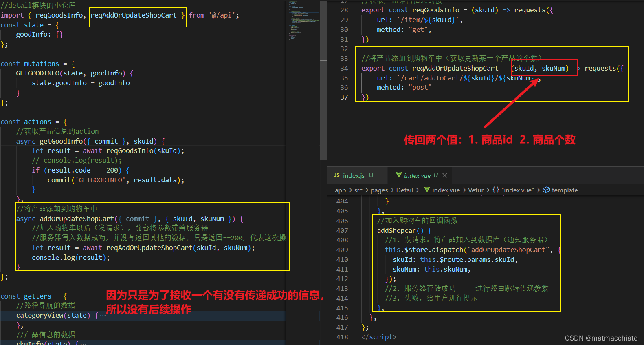Switch to the index.vue editor tab

[420, 175]
